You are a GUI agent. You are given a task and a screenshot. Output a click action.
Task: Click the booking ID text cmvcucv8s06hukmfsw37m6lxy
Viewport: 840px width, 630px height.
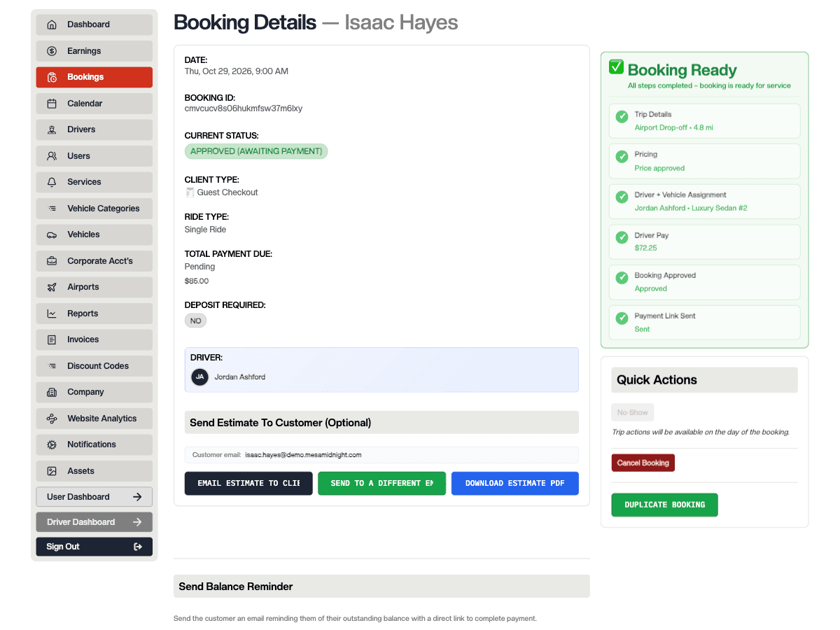[x=244, y=108]
